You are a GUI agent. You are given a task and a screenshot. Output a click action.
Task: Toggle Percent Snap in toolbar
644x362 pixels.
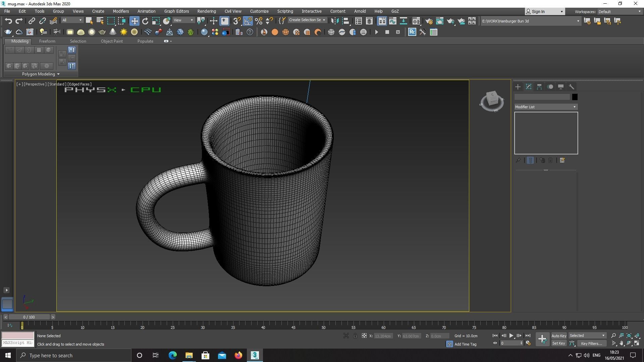pyautogui.click(x=259, y=21)
